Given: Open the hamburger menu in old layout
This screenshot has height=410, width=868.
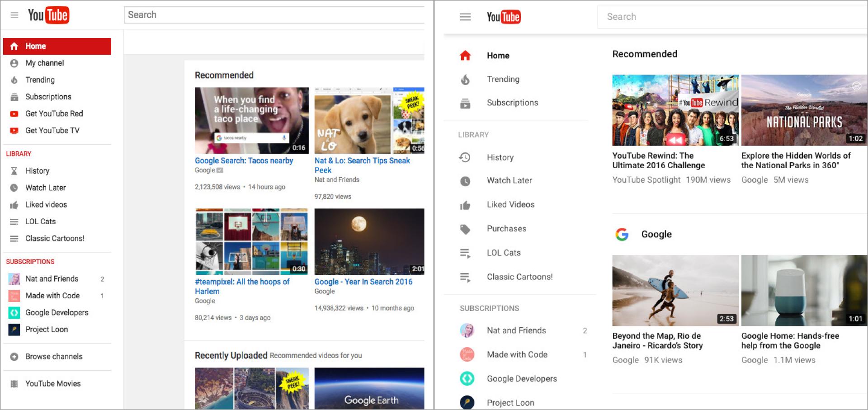Looking at the screenshot, I should pos(14,15).
